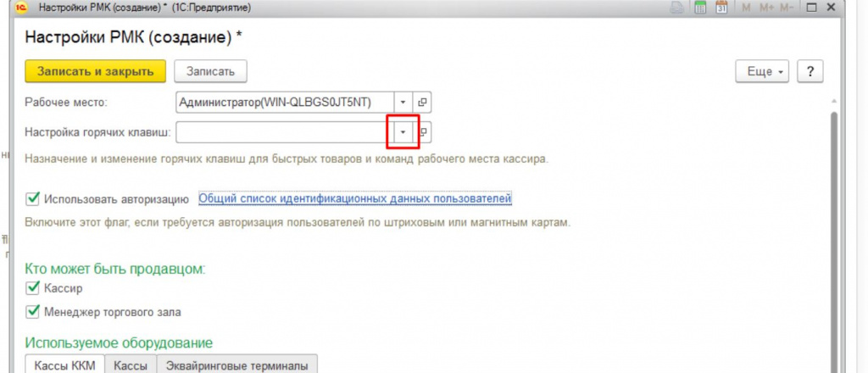Click the 1C application logo icon
The height and width of the screenshot is (373, 868).
pos(23,8)
